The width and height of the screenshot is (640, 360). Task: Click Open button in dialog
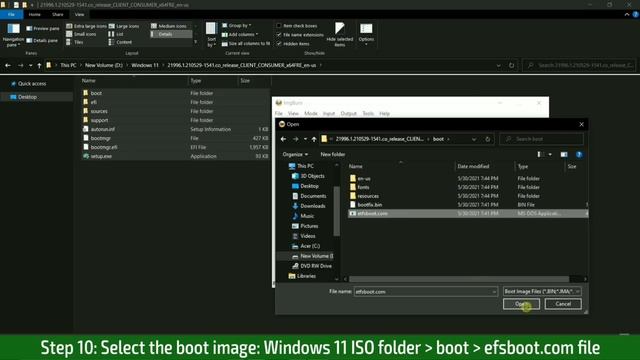coord(521,304)
